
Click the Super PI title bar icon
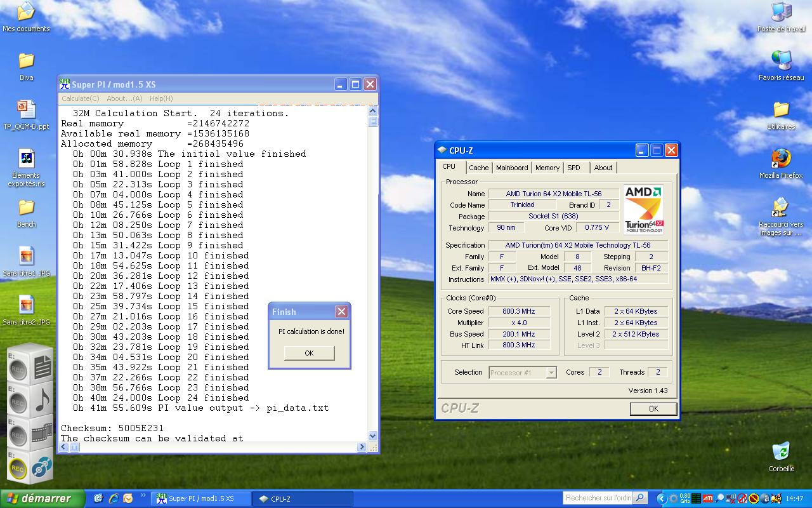pos(64,84)
